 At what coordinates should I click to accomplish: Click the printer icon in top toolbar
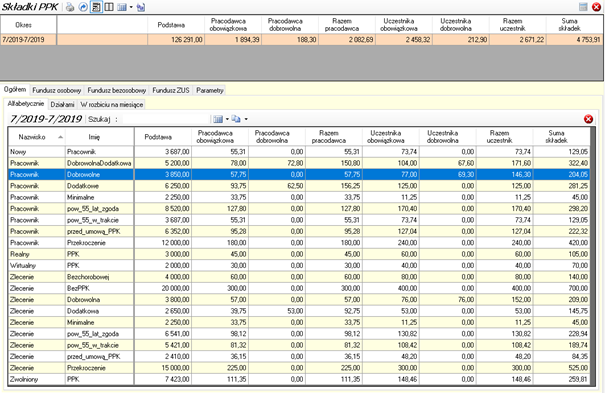pyautogui.click(x=70, y=7)
